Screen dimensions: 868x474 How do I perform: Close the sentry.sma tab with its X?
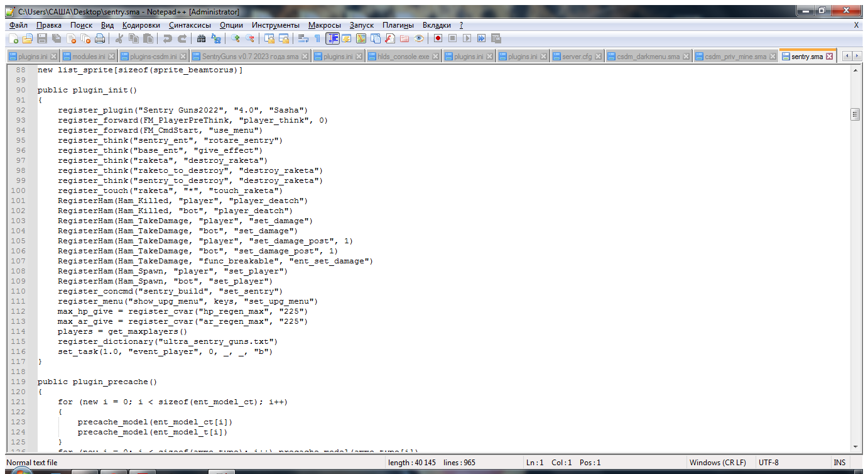(x=829, y=57)
